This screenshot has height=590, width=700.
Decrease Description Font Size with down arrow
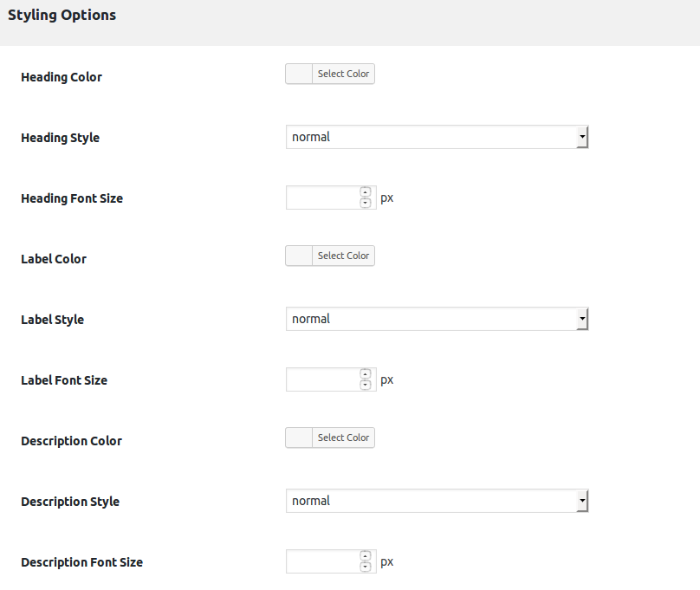(366, 567)
